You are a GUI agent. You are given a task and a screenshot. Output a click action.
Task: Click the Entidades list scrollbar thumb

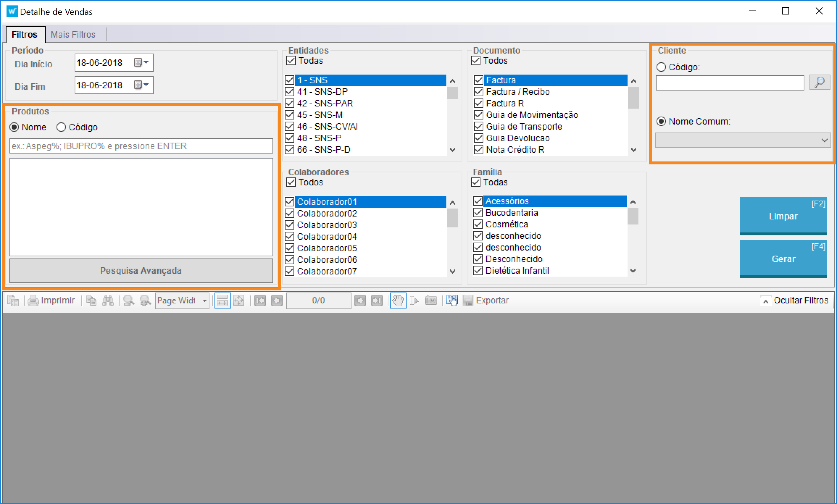(x=453, y=93)
